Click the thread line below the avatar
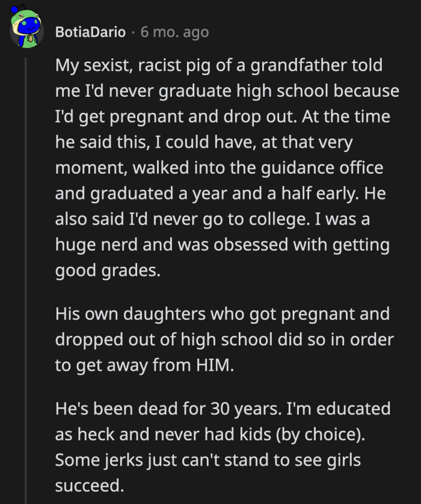 tap(25, 180)
